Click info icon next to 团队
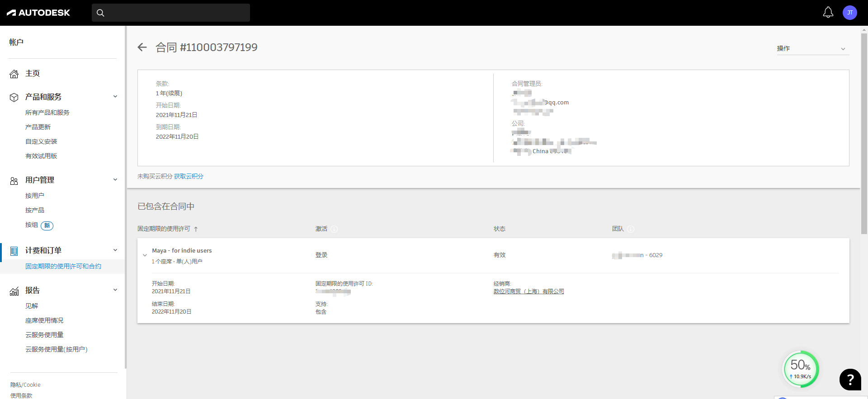868x399 pixels. tap(631, 229)
